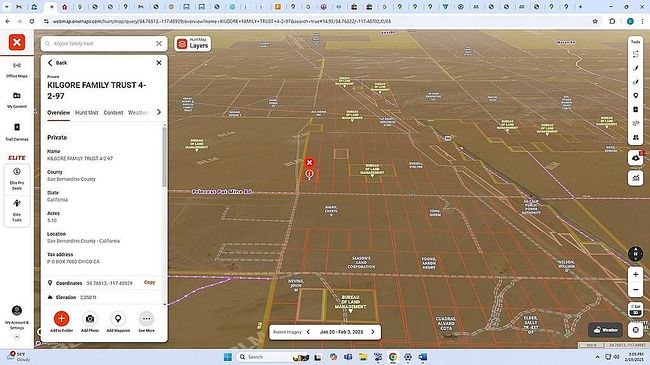The width and height of the screenshot is (650, 365).
Task: Copy the parcel coordinates
Action: click(x=149, y=282)
